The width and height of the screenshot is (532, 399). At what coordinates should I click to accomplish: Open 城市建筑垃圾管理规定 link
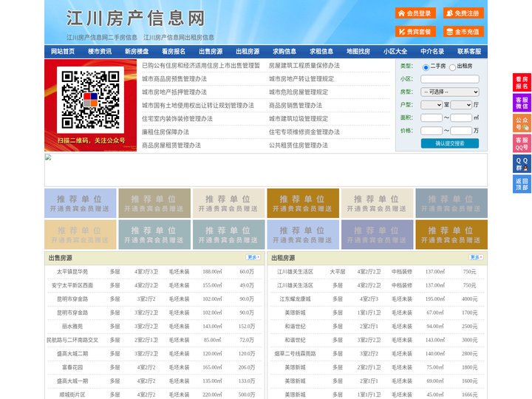pyautogui.click(x=299, y=119)
